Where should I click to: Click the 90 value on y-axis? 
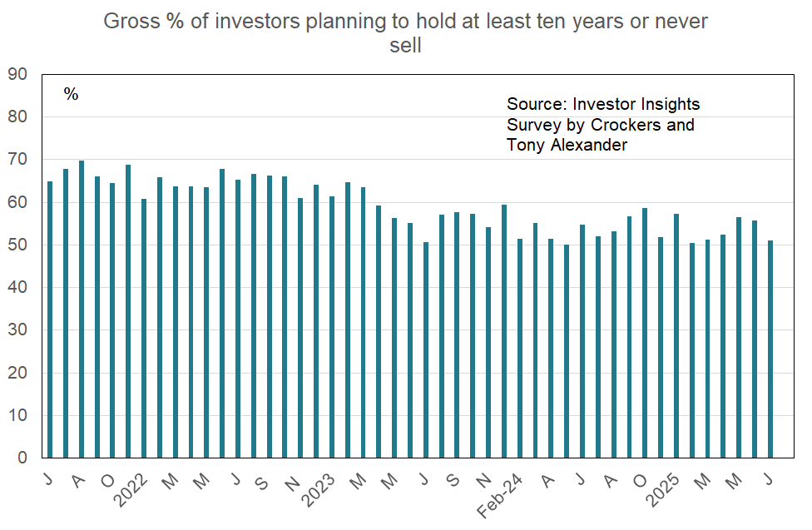[17, 74]
